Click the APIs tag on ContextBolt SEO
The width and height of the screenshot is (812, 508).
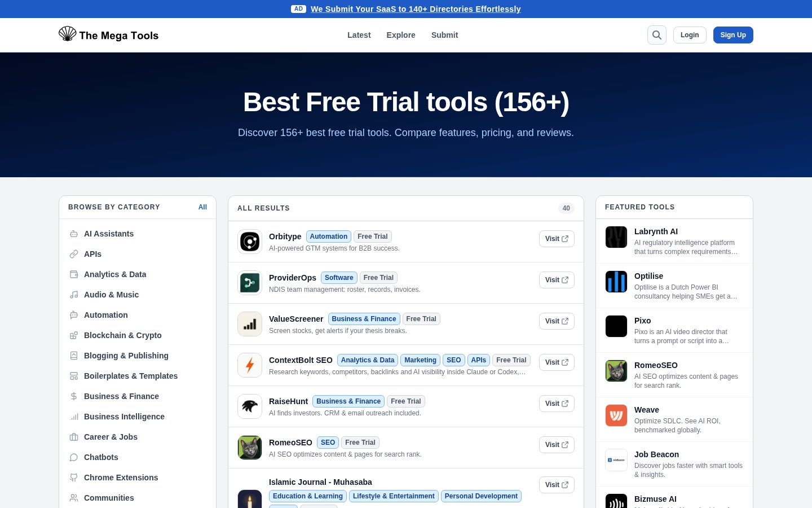tap(479, 360)
